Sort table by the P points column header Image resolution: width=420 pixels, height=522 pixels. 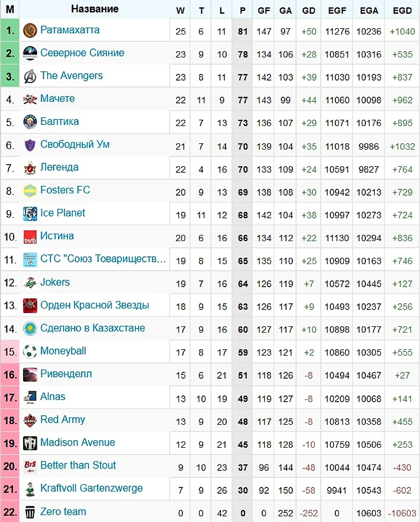[x=242, y=10]
